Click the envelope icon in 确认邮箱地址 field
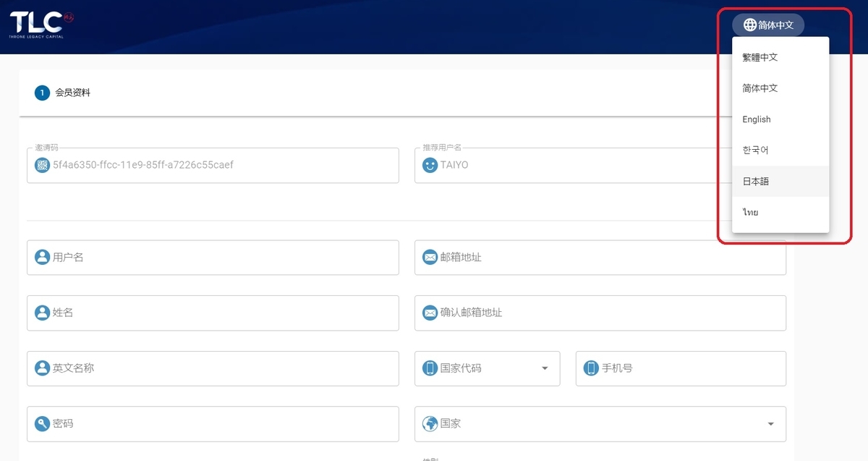This screenshot has height=461, width=868. coord(430,313)
